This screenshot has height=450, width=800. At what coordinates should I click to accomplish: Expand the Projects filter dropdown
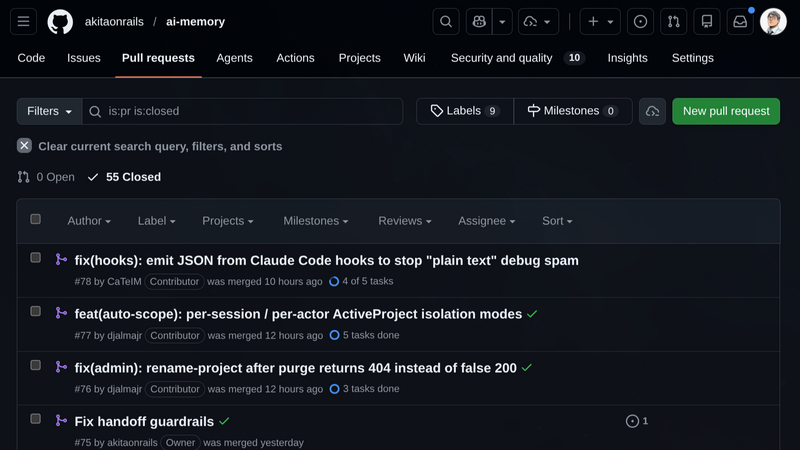(228, 221)
